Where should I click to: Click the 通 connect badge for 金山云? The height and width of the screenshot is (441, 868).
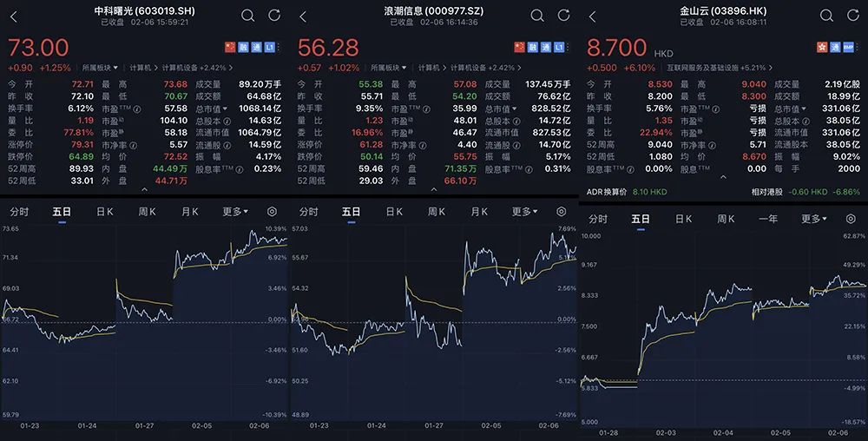click(x=835, y=48)
